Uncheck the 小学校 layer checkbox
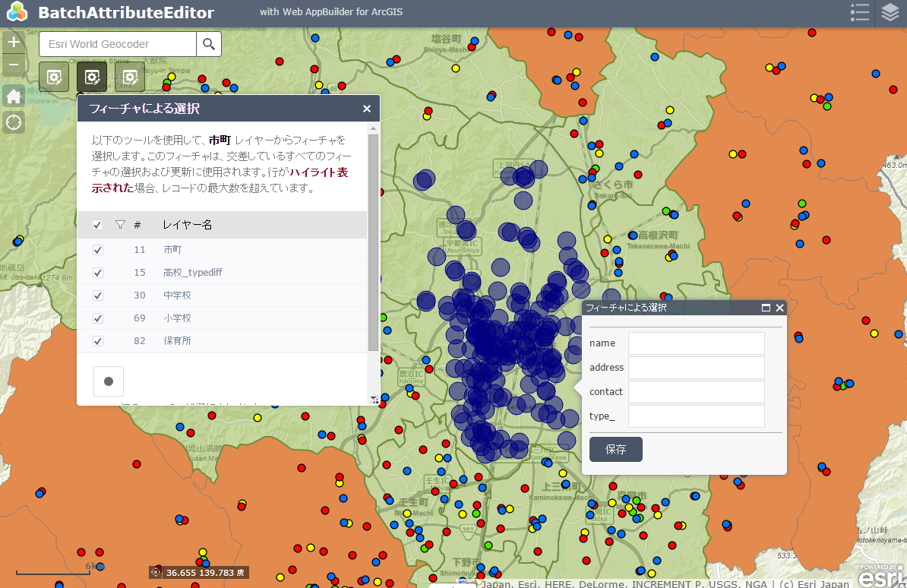 pos(98,318)
